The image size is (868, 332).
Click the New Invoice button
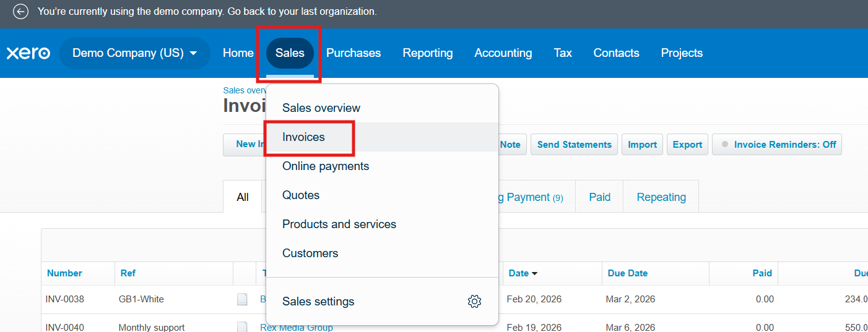tap(245, 144)
